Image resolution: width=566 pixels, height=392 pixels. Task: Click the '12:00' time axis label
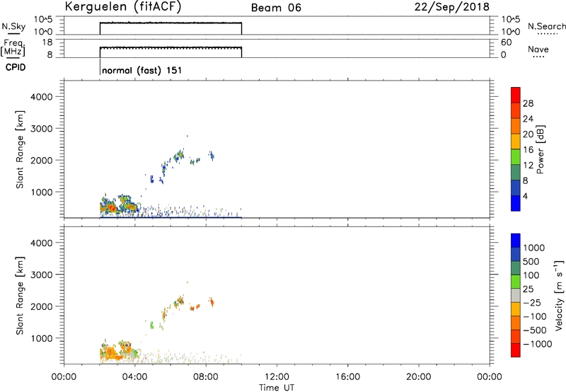click(277, 377)
